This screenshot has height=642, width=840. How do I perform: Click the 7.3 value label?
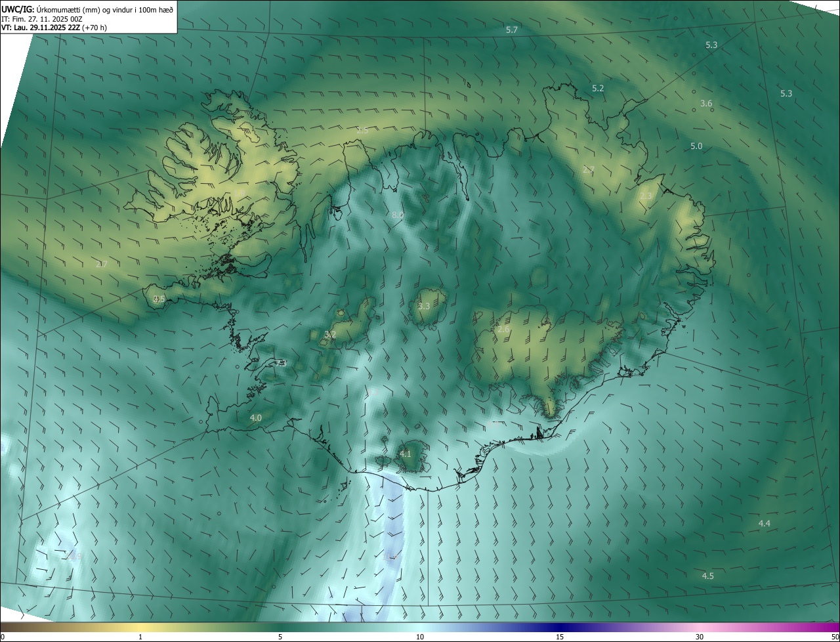click(281, 363)
